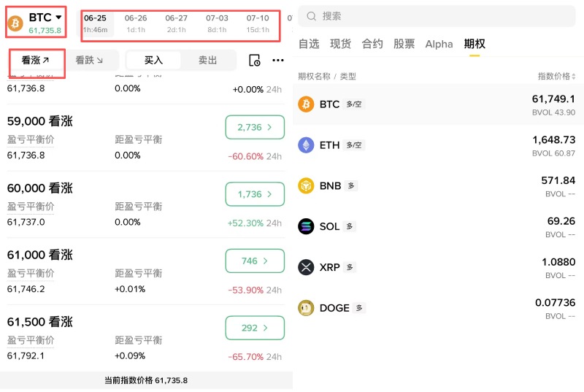Click the 搜索 search input field
584x392 pixels.
click(x=437, y=16)
